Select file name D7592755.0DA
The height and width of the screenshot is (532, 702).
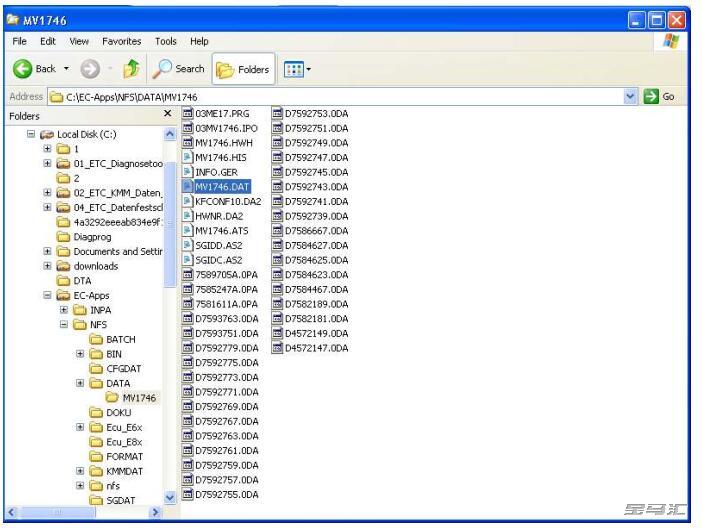227,494
